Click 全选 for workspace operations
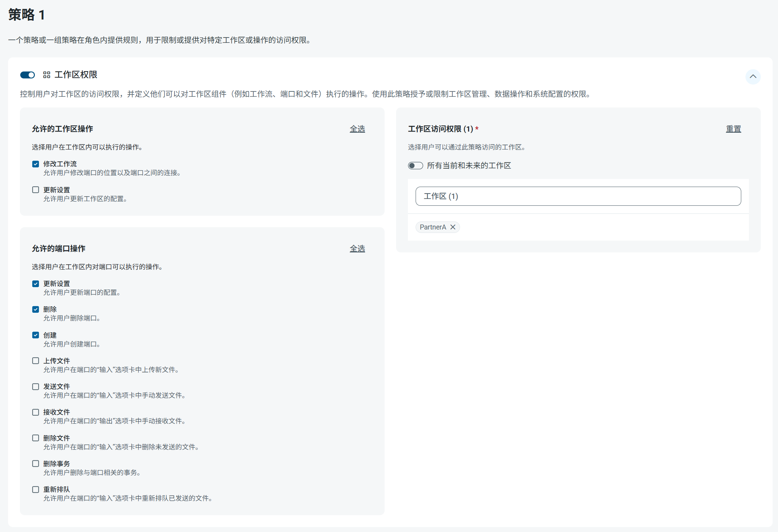 coord(357,129)
